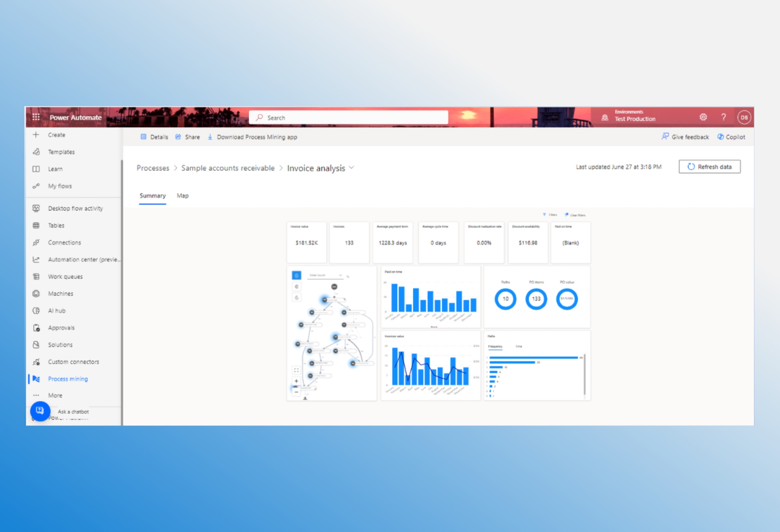780x532 pixels.
Task: Zoom out on the process map
Action: pyautogui.click(x=296, y=392)
